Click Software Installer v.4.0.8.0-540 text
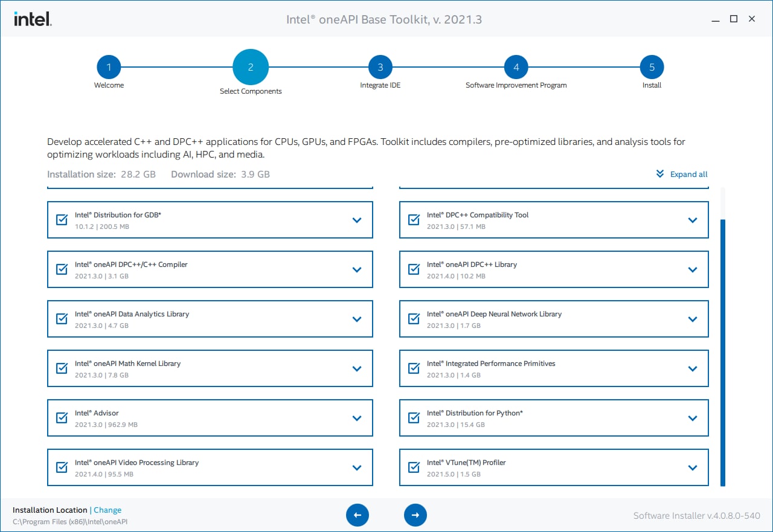 (697, 516)
